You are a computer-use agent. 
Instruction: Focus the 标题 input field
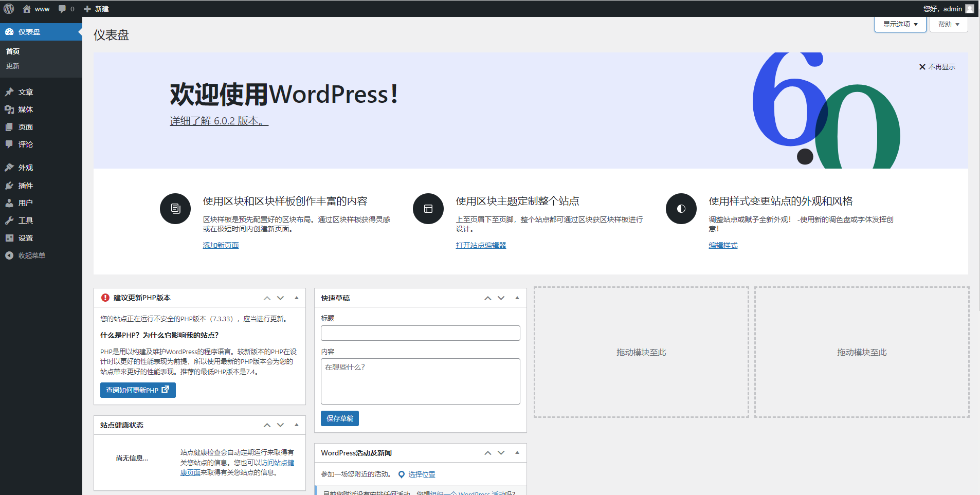coord(421,333)
